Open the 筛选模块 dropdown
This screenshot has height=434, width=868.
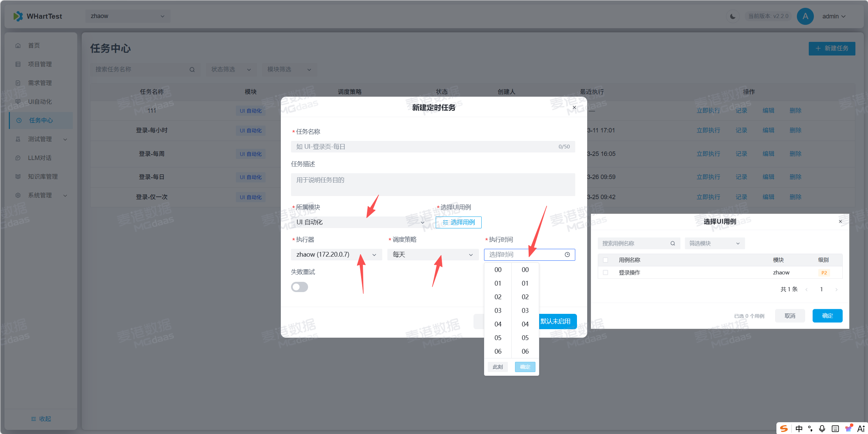[x=714, y=243]
